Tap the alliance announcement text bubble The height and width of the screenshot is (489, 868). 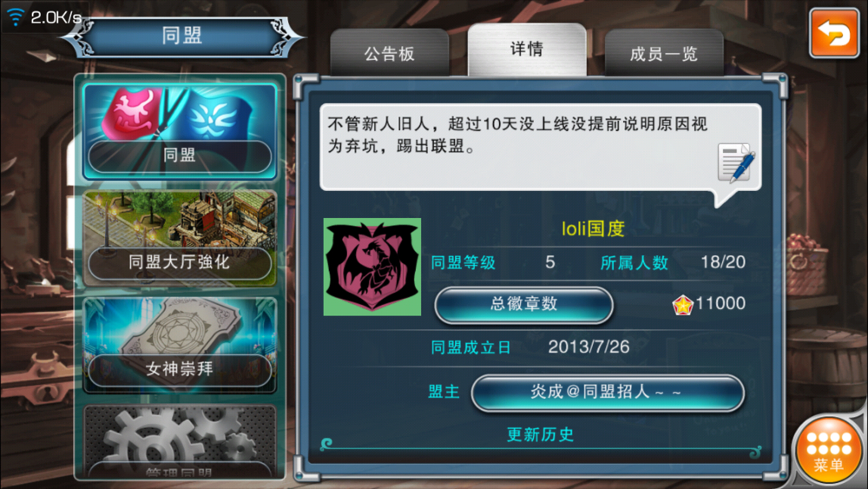540,148
